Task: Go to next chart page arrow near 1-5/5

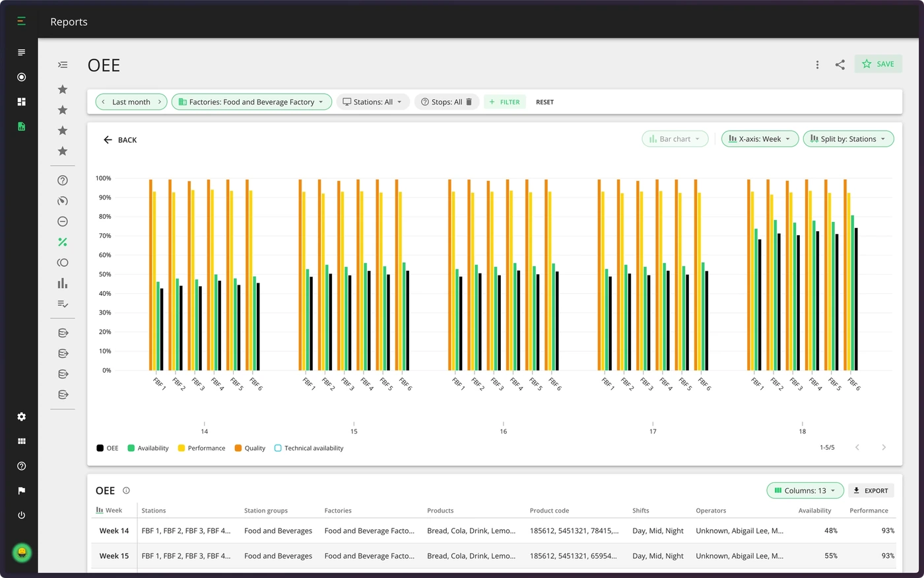Action: [884, 447]
